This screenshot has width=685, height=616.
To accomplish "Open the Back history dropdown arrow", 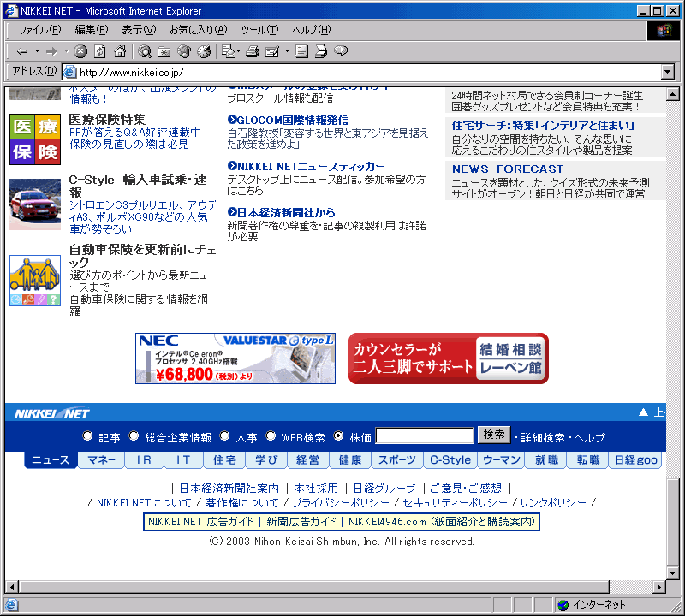I will [x=37, y=51].
